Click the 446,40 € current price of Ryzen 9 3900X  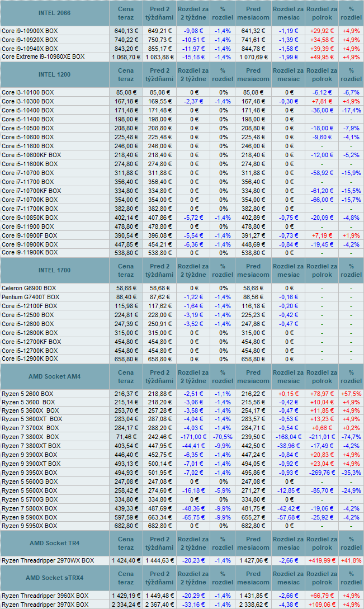click(126, 455)
